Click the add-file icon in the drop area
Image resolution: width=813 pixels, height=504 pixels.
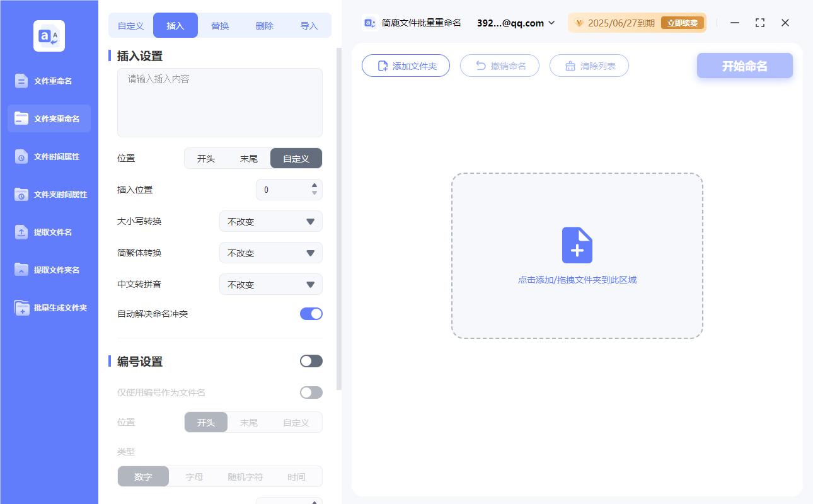(577, 245)
